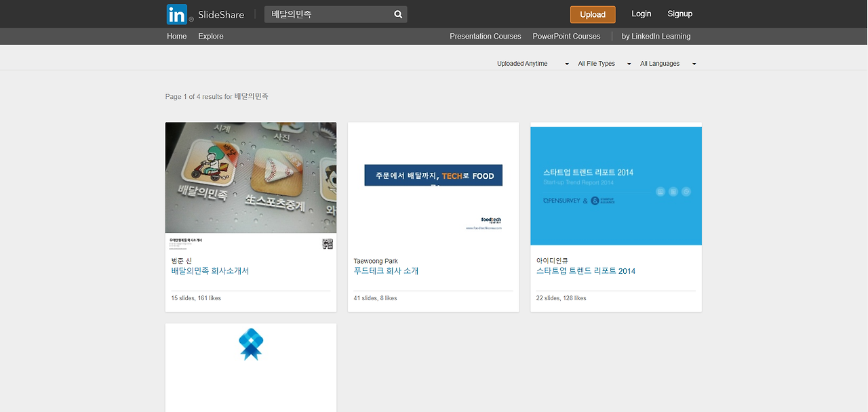868x412 pixels.
Task: Click the LinkedIn logo icon
Action: 176,14
